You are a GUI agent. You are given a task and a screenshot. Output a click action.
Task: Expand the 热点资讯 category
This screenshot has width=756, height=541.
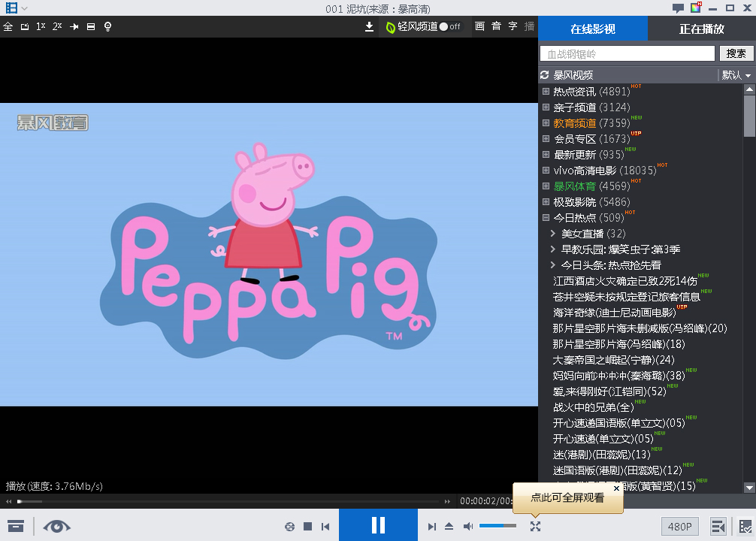(546, 92)
